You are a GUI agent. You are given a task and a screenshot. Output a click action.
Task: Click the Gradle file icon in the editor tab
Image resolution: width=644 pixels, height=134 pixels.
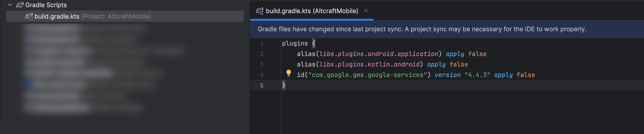[x=260, y=11]
